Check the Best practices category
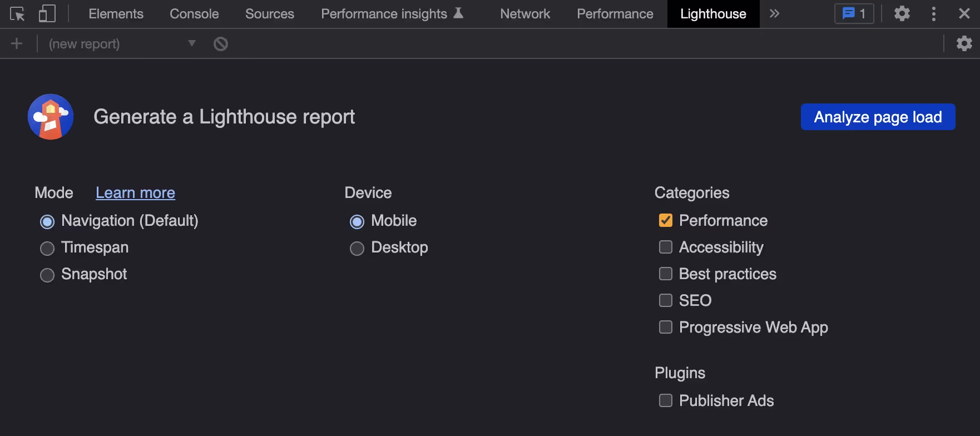Viewport: 980px width, 436px height. tap(666, 274)
